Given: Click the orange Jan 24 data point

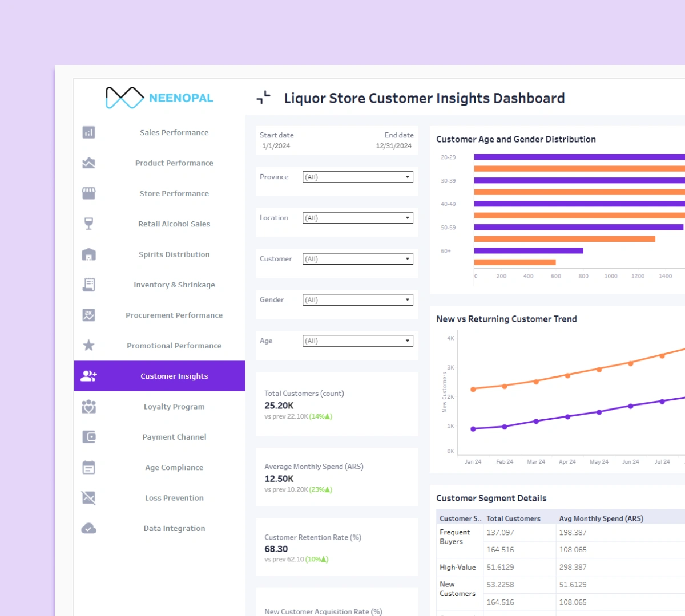Looking at the screenshot, I should point(473,390).
